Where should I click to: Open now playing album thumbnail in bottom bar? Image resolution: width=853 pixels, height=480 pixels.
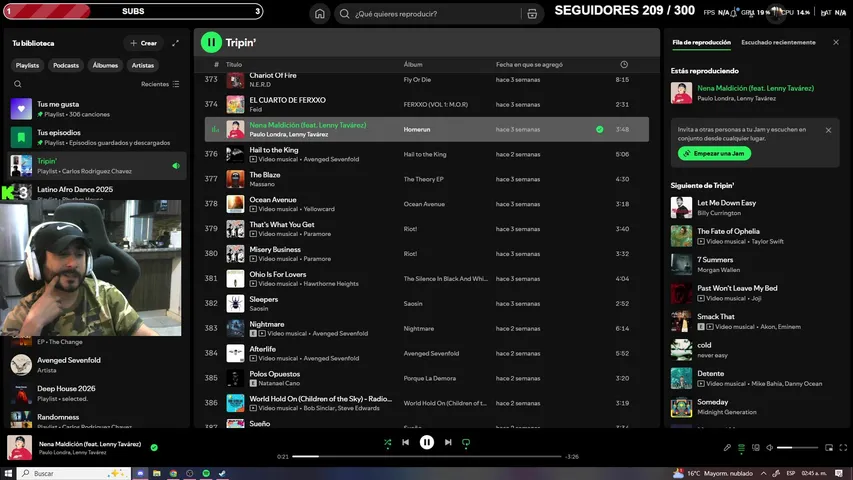[20, 447]
